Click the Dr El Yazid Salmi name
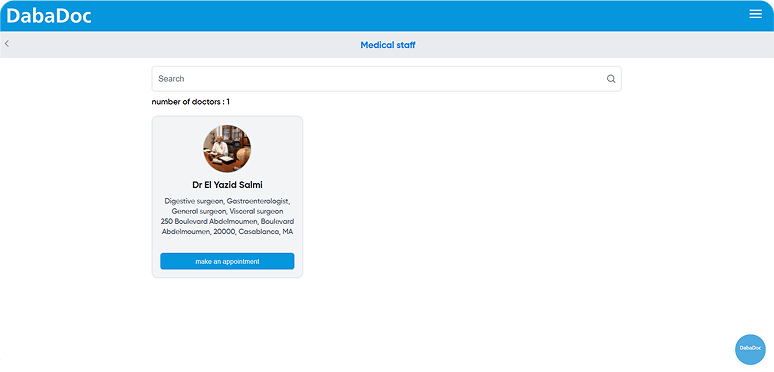Screen dimensions: 774x372 [x=227, y=185]
